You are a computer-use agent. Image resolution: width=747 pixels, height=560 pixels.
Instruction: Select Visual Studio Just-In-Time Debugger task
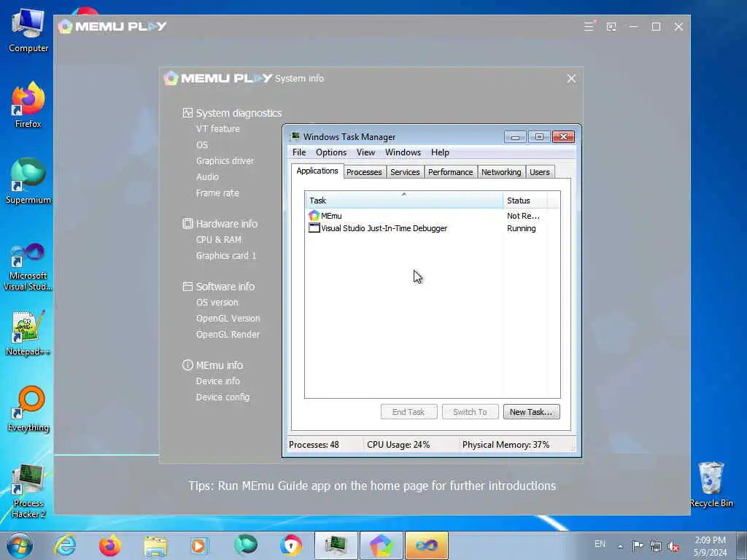[x=433, y=228]
